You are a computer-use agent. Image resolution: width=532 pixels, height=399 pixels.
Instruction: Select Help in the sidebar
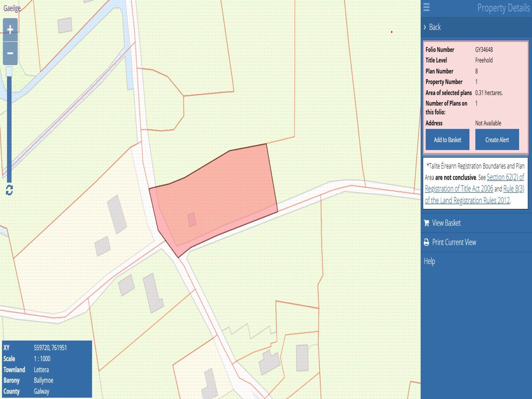click(x=430, y=261)
